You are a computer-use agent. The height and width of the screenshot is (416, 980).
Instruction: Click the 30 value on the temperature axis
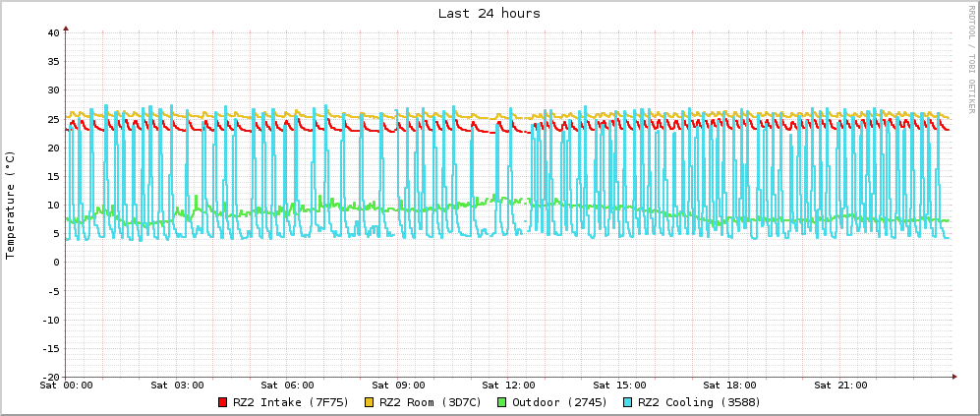(53, 90)
